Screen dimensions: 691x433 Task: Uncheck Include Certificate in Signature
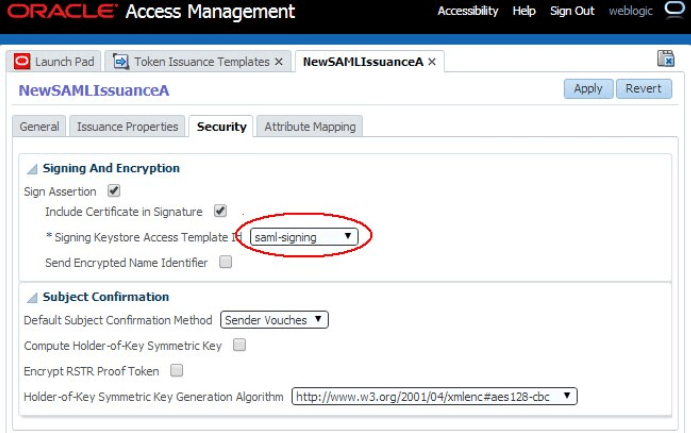coord(220,211)
